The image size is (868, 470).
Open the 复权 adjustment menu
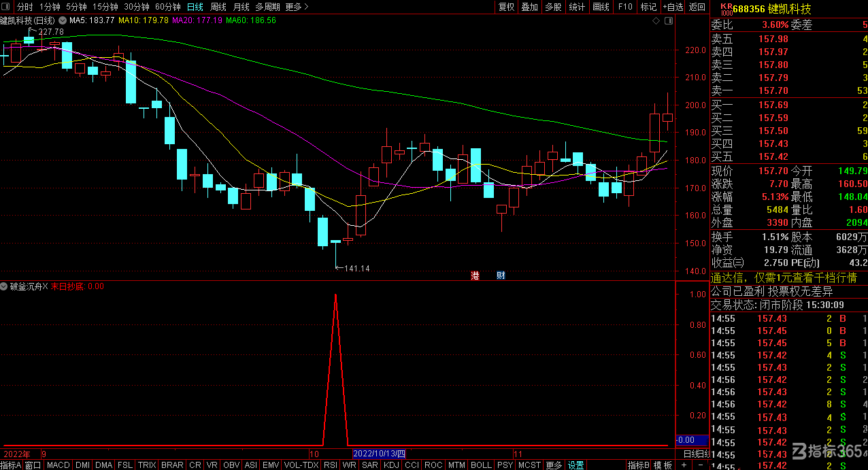[x=507, y=7]
